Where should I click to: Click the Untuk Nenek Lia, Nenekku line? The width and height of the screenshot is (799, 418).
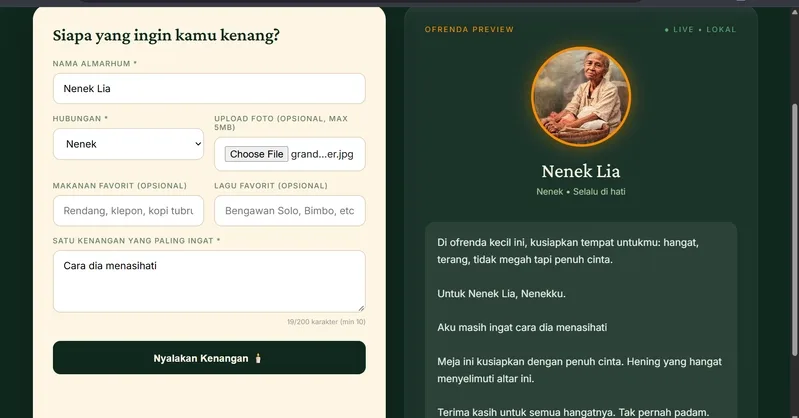(x=501, y=294)
